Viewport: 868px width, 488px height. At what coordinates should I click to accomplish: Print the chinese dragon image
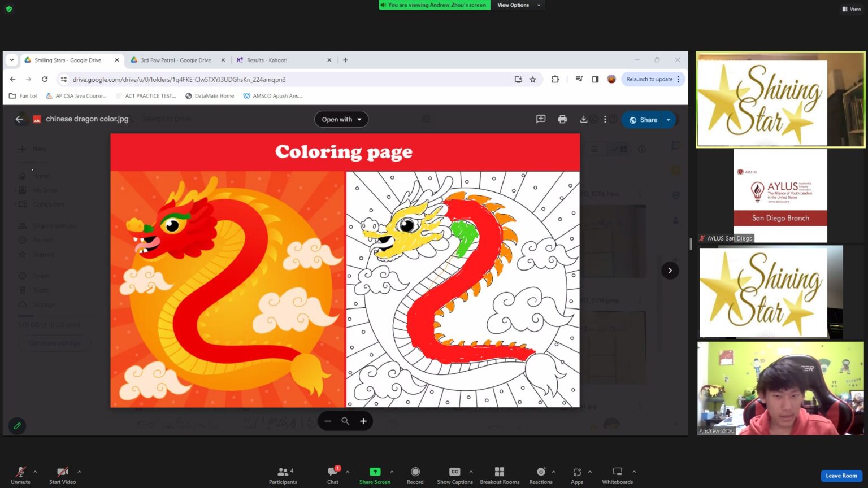pos(562,119)
